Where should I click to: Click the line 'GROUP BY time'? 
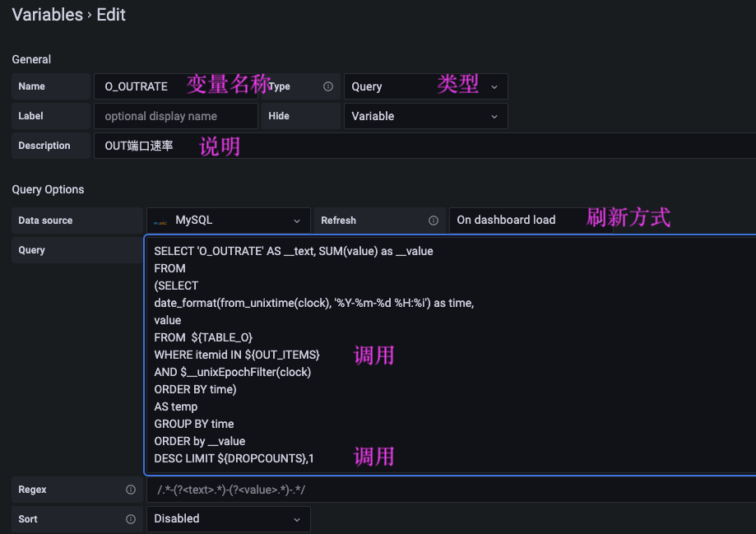194,424
